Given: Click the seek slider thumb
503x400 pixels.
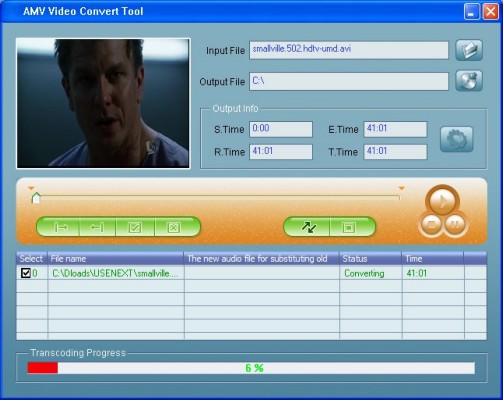Looking at the screenshot, I should [x=36, y=198].
